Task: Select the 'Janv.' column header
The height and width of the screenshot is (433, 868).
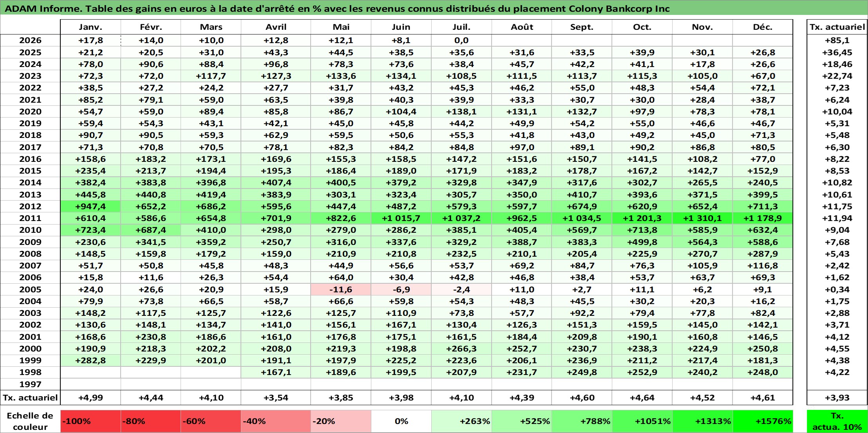Action: 90,27
